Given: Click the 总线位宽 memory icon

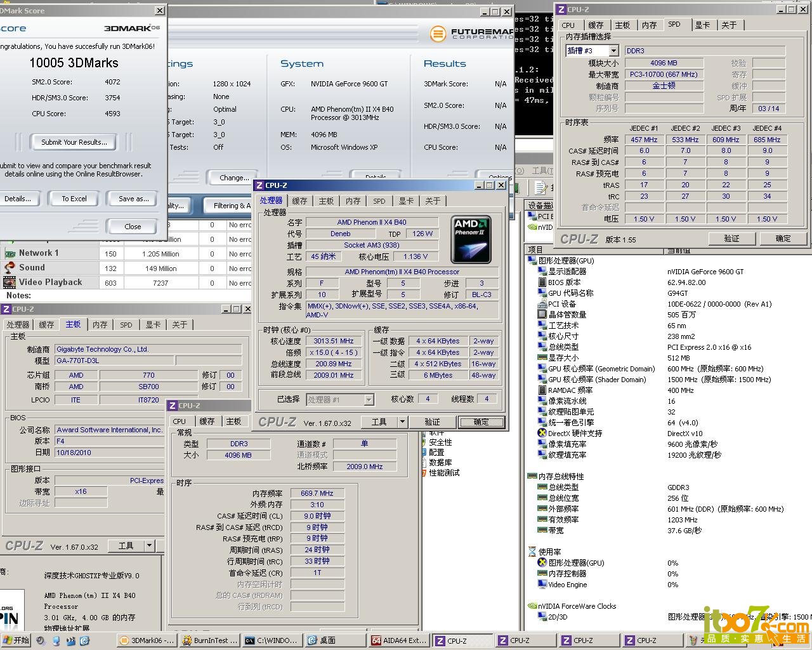Looking at the screenshot, I should [542, 498].
